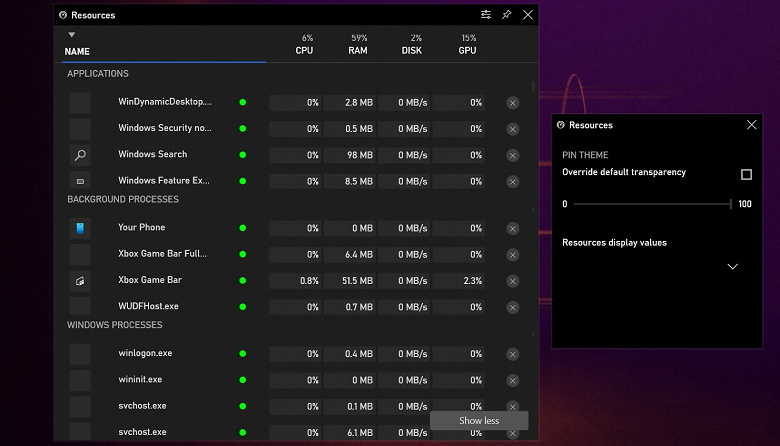
Task: Select the Xbox Game Bar Full... row name
Action: (163, 254)
